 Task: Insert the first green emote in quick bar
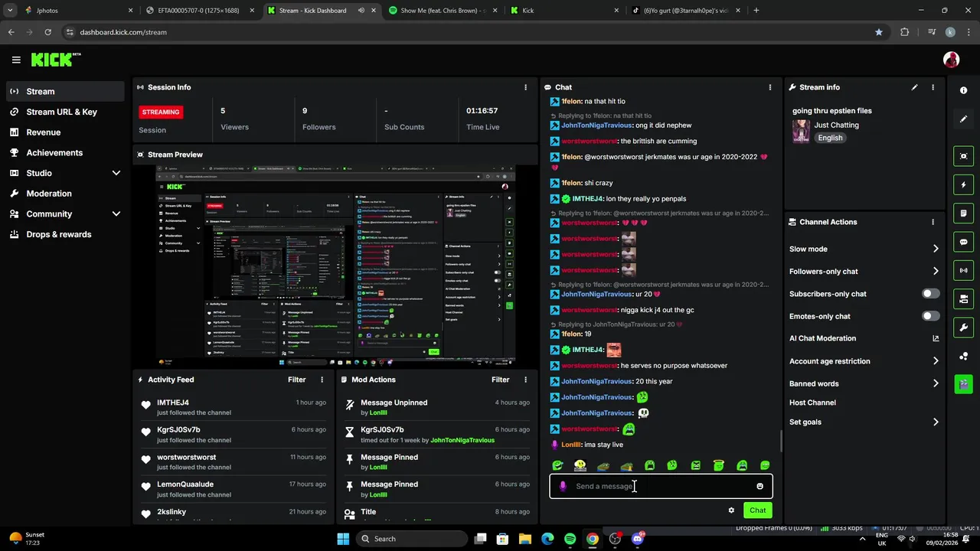(557, 465)
